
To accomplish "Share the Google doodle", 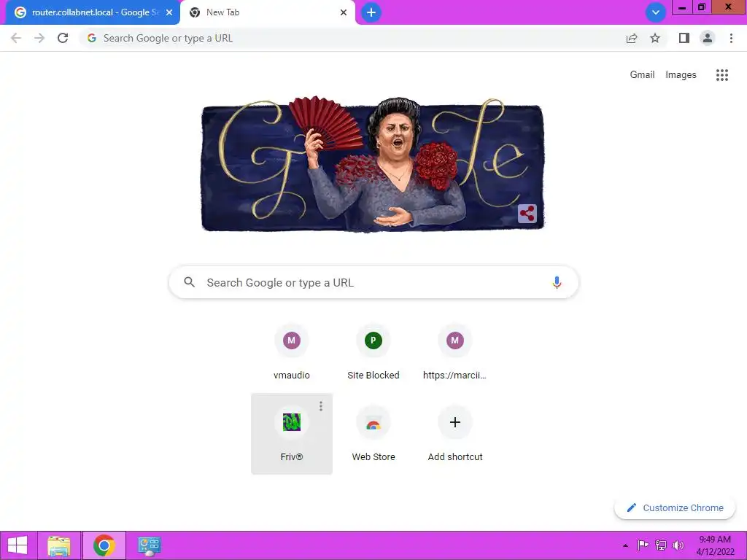I will (527, 214).
